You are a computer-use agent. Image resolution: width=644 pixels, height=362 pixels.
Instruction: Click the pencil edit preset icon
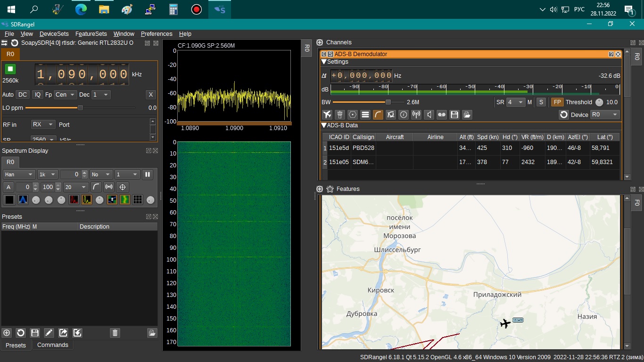coord(49,333)
